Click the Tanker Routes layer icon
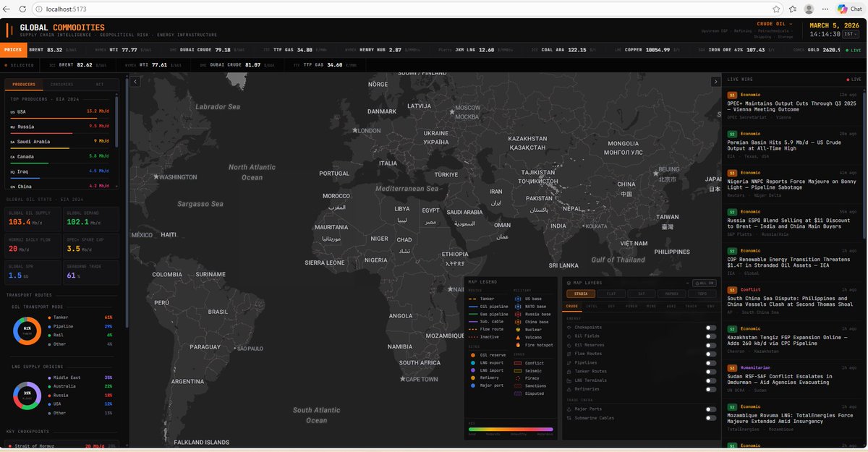This screenshot has height=452, width=868. 569,371
